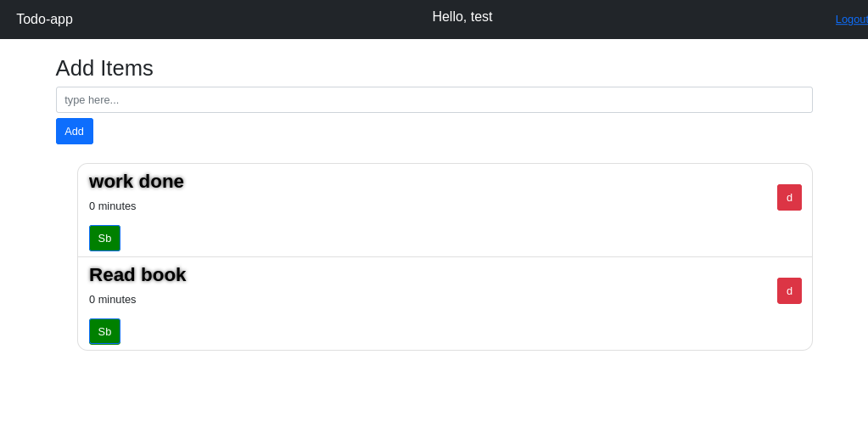The image size is (868, 439).
Task: Focus the 'type here...' input field
Action: (434, 100)
